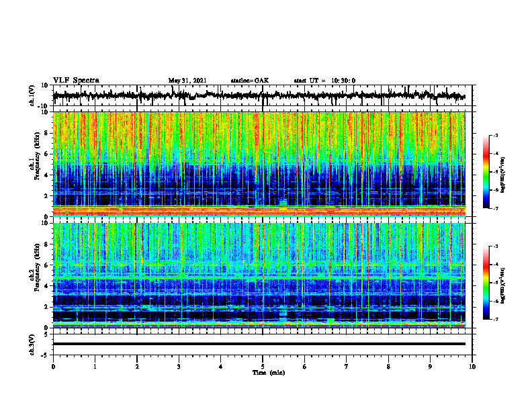Click the "-7" label on ch.1 colorbar
This screenshot has height=411, width=532.
pyautogui.click(x=495, y=208)
